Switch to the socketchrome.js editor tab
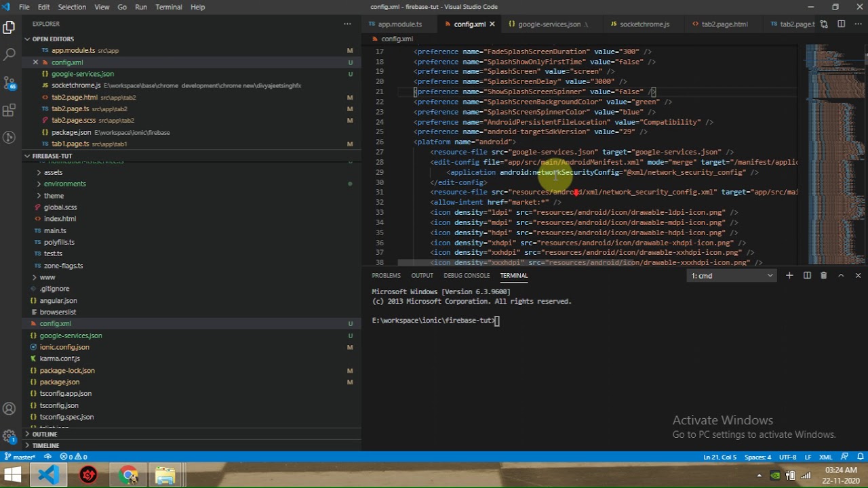Viewport: 868px width, 488px height. [644, 24]
